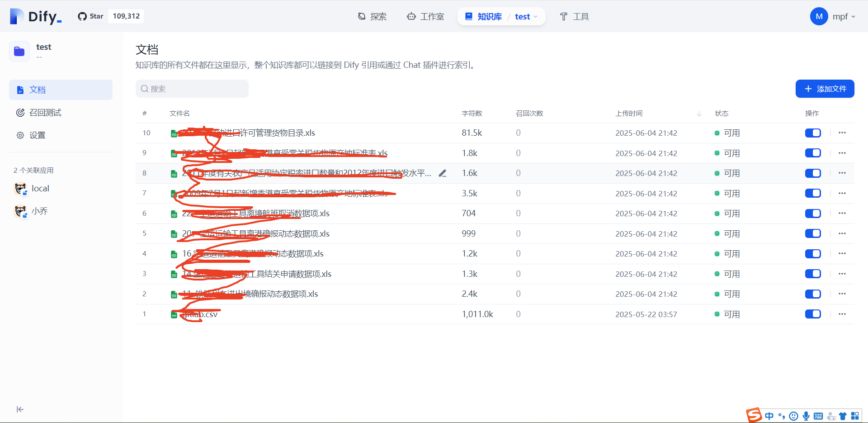Switch to the 设置 sidebar section
This screenshot has height=423, width=868.
click(37, 135)
